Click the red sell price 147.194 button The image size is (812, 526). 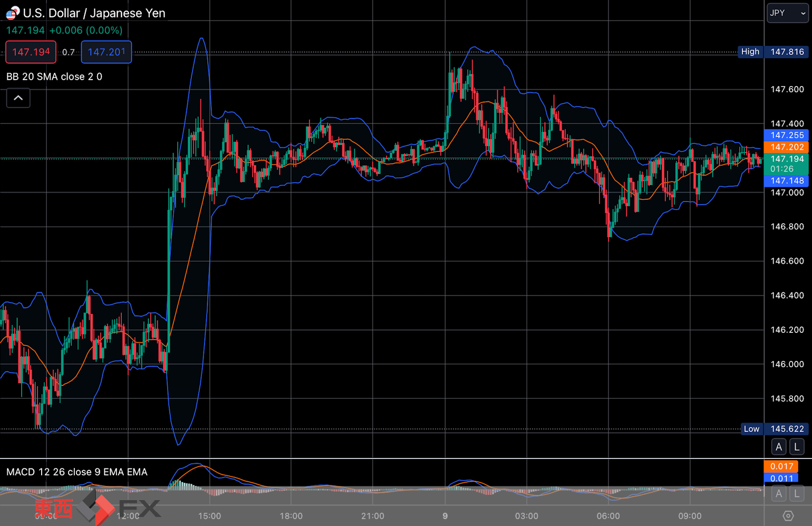pos(31,52)
